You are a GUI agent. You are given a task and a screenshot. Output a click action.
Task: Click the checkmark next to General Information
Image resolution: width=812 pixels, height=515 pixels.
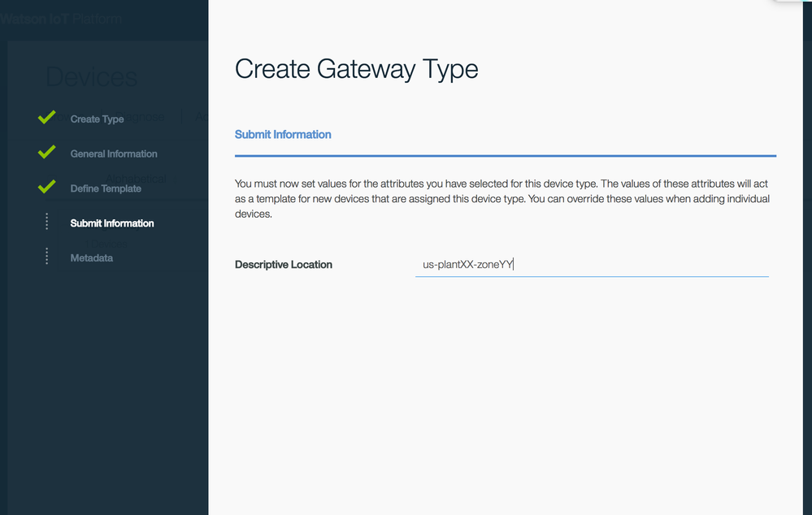pyautogui.click(x=46, y=153)
